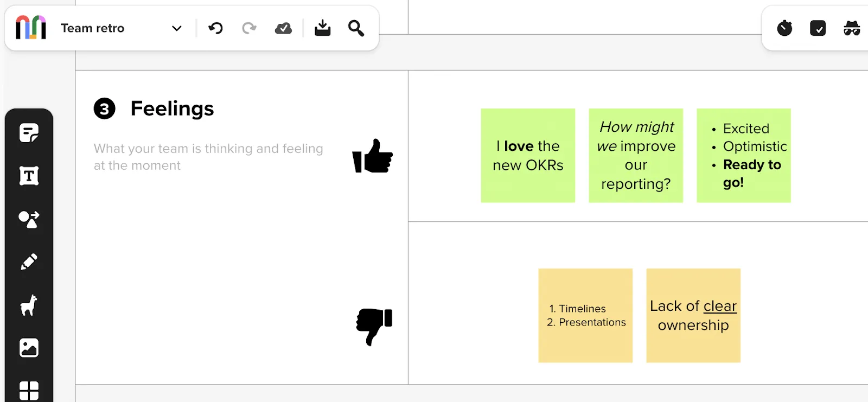Open the timer tool
The height and width of the screenshot is (402, 868).
784,28
